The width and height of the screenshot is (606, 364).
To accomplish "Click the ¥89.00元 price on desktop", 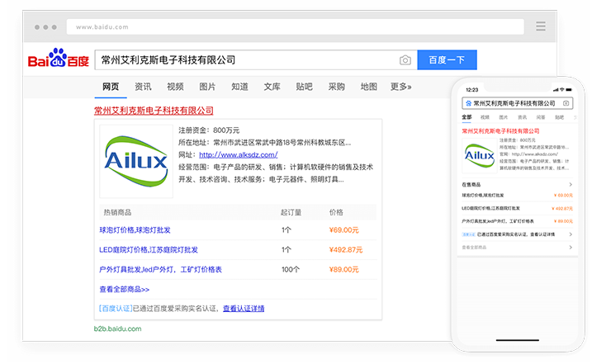I will coord(344,269).
